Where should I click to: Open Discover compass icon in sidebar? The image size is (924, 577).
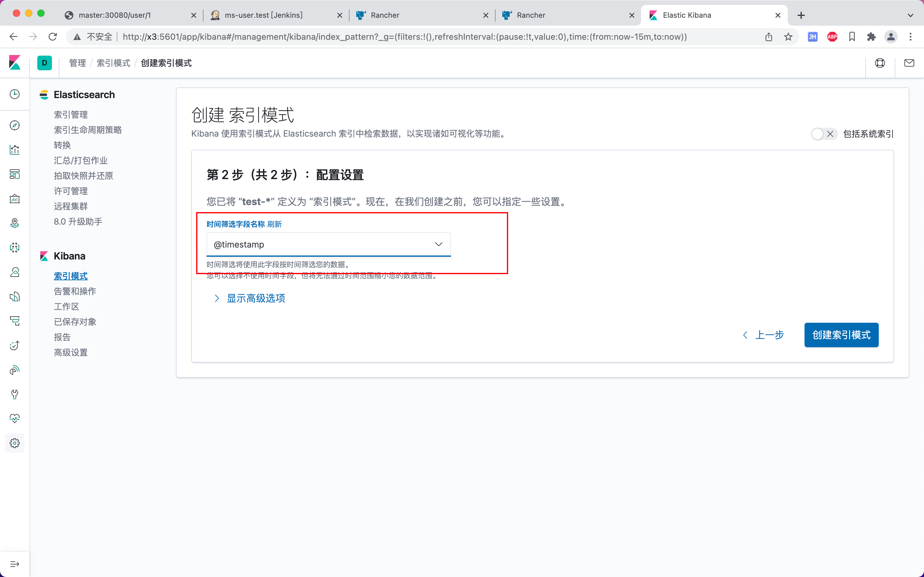14,125
